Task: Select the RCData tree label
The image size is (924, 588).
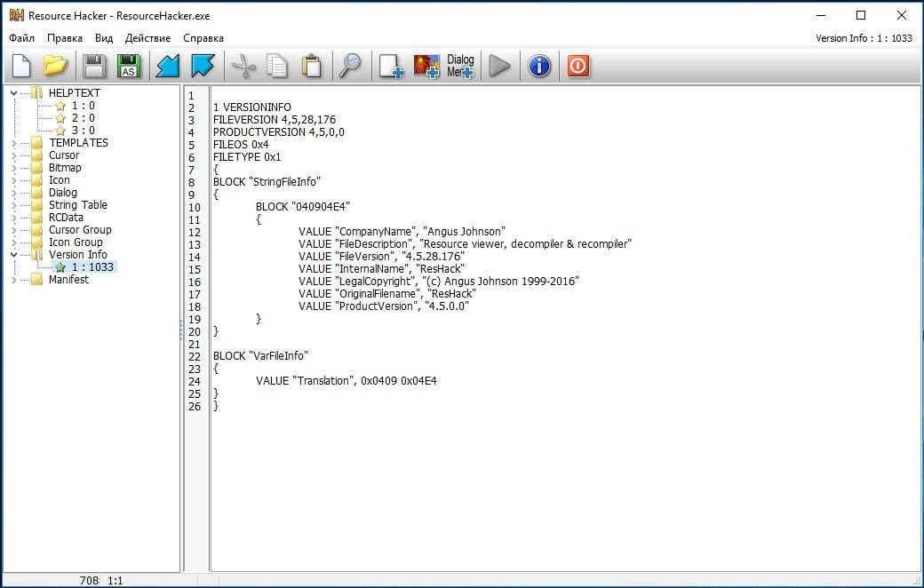Action: tap(66, 218)
